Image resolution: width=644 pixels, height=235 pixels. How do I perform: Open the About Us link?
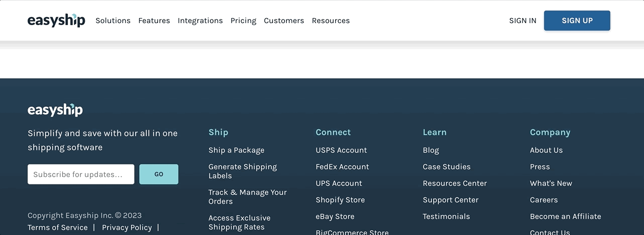click(546, 150)
